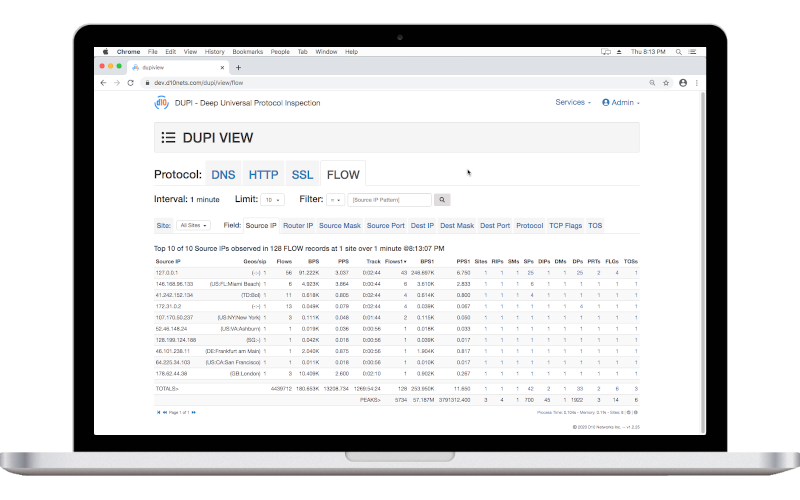The image size is (800, 500).
Task: Click in the Source IP Pattern input
Action: (x=389, y=200)
